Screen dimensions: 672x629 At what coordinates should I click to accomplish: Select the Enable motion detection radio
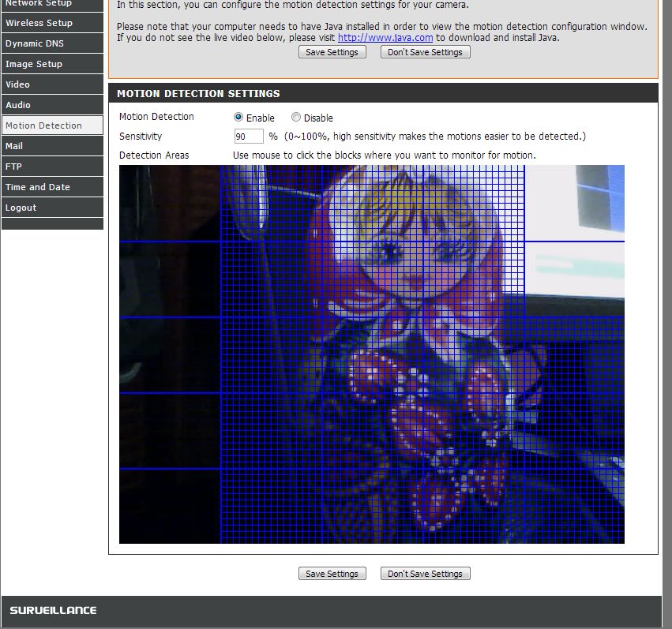coord(238,117)
